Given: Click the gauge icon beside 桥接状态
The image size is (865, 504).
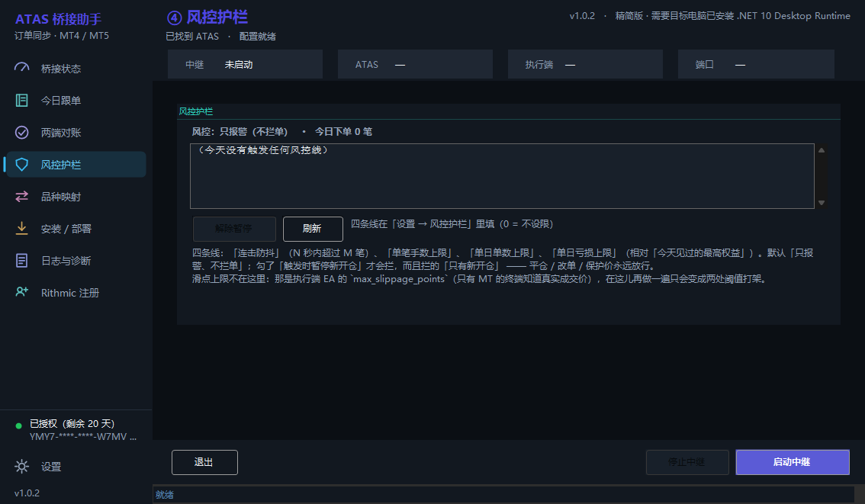Looking at the screenshot, I should pyautogui.click(x=21, y=69).
